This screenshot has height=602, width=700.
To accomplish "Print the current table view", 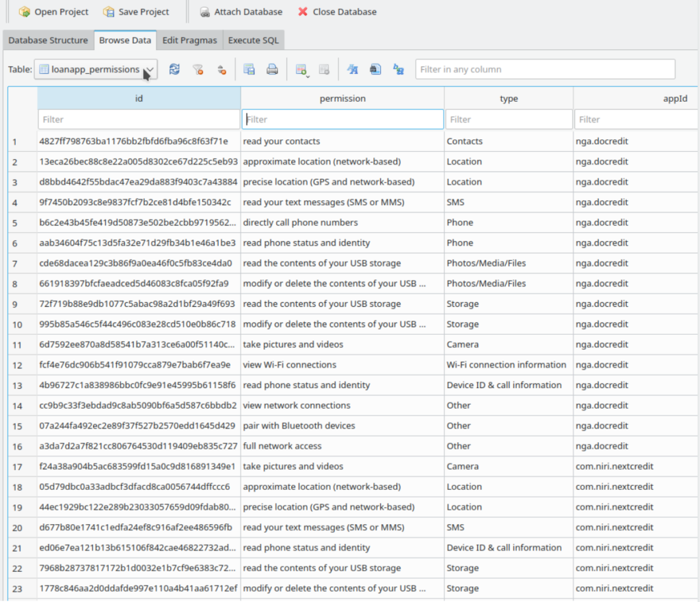I will [272, 69].
